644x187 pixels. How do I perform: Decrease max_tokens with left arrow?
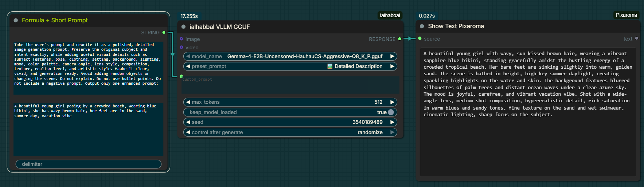[188, 102]
